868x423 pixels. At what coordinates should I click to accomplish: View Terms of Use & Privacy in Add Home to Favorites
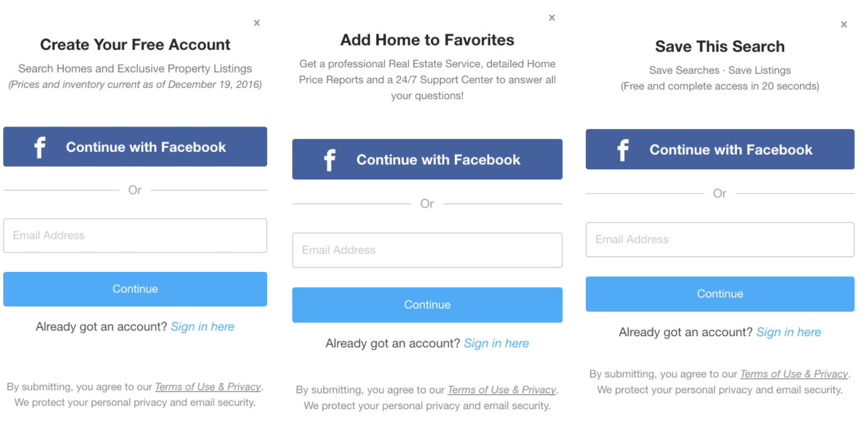(x=501, y=390)
